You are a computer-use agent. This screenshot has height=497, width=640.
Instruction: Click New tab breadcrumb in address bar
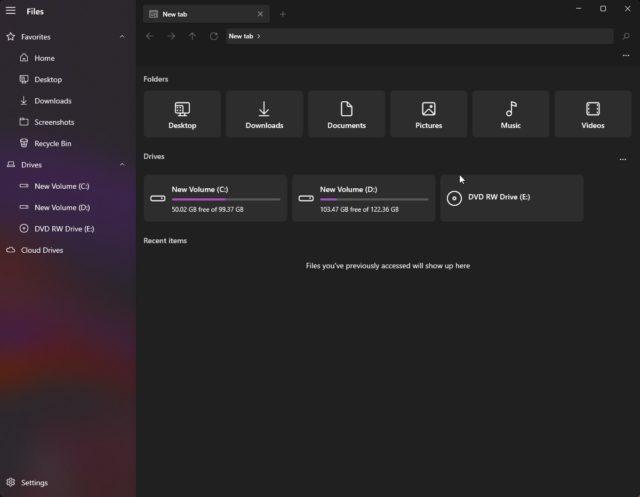pyautogui.click(x=241, y=36)
